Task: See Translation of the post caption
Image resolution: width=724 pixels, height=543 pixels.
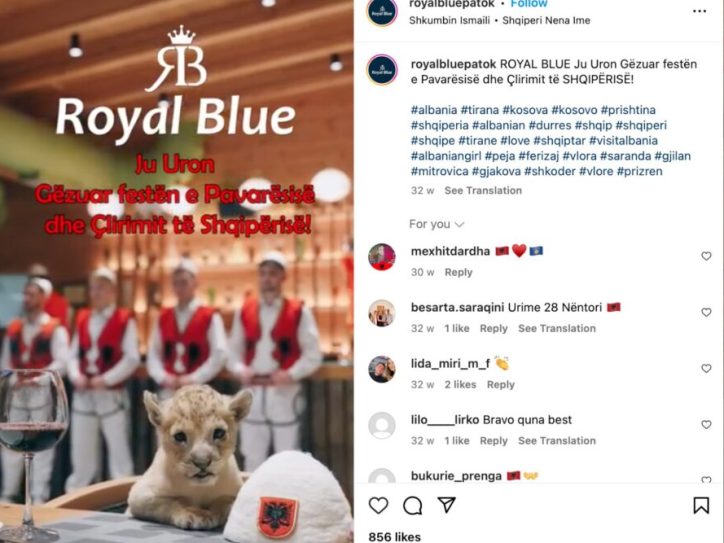Action: [x=483, y=191]
